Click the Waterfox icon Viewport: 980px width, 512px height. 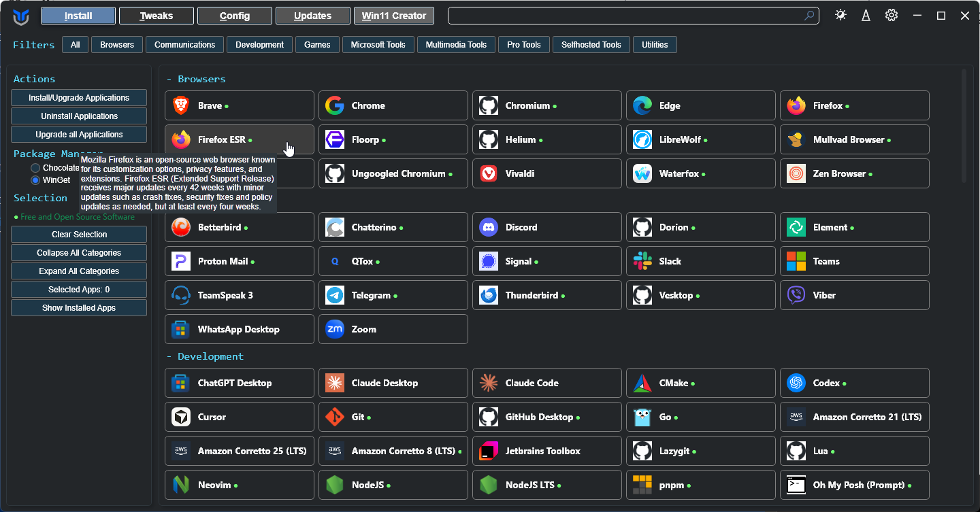coord(642,173)
